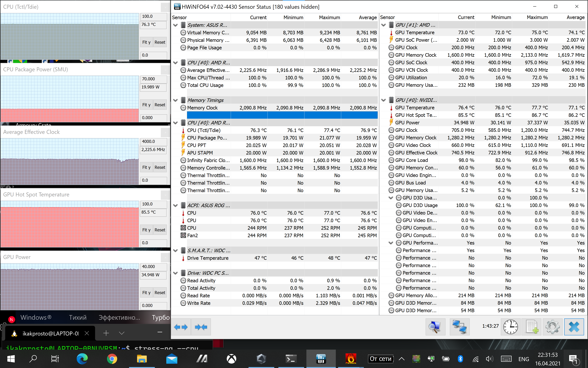
Task: Click Reset in CPU Package Power graph
Action: click(x=160, y=105)
